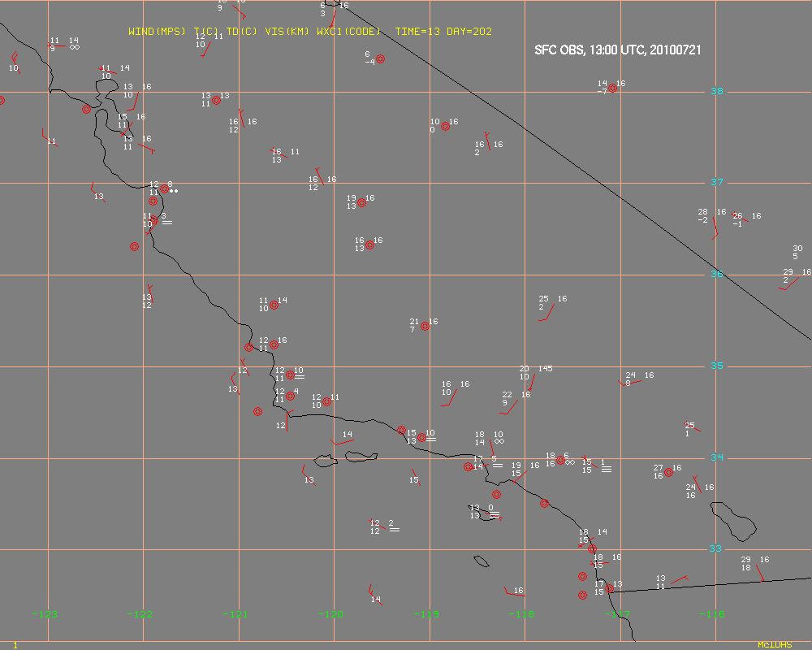Click the green longitude label -121

point(235,615)
